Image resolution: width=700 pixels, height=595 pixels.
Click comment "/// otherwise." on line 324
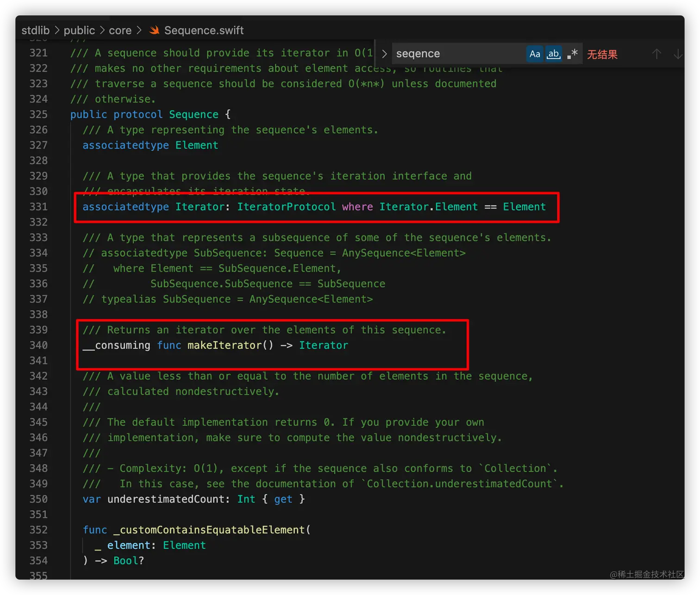click(x=113, y=99)
